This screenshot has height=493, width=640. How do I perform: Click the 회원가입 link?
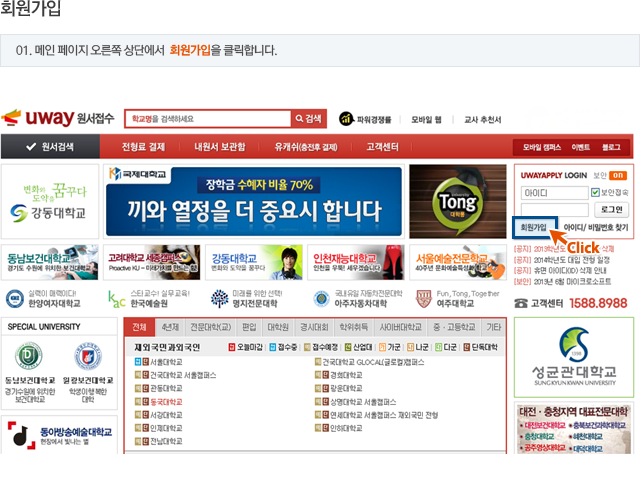535,227
